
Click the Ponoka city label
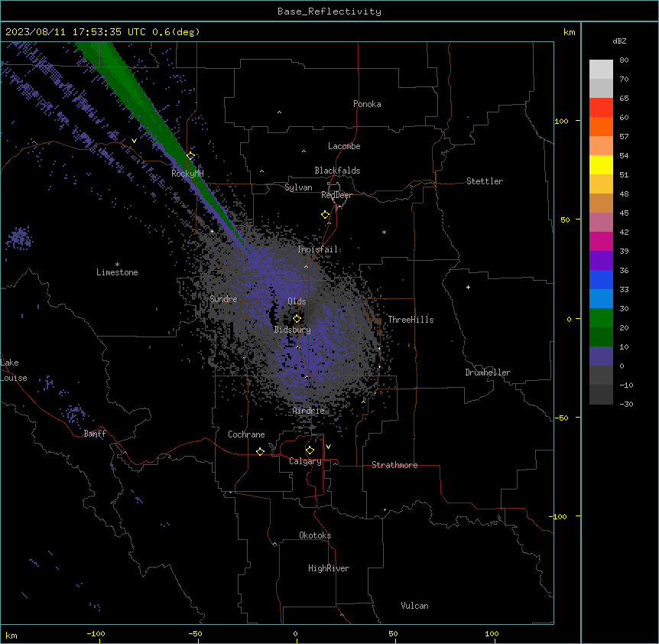pos(367,104)
